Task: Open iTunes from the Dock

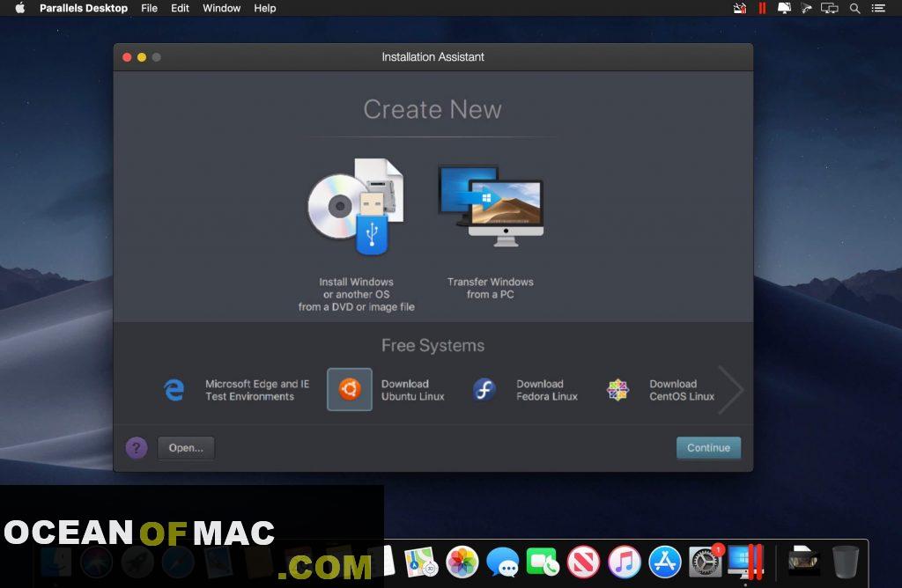Action: [x=625, y=562]
